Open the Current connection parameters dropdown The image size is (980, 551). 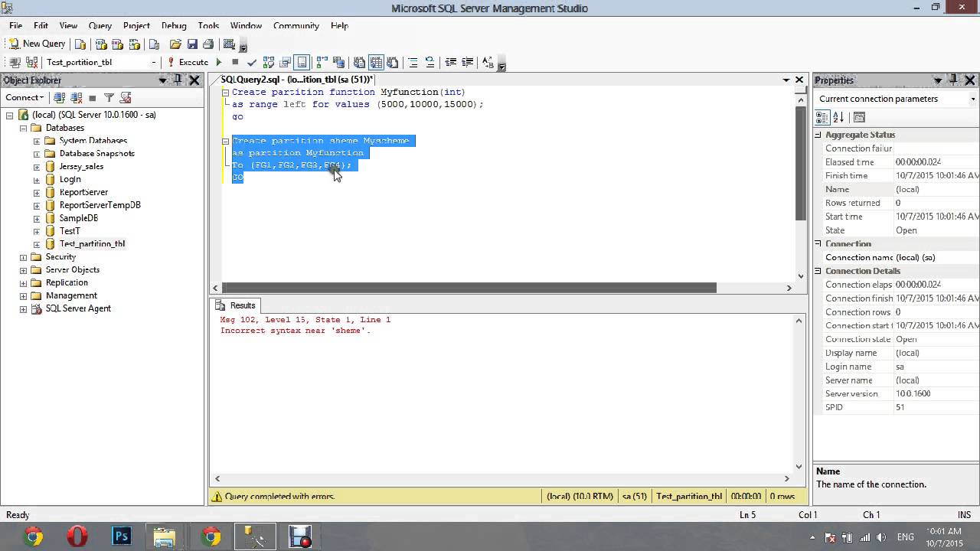(972, 99)
